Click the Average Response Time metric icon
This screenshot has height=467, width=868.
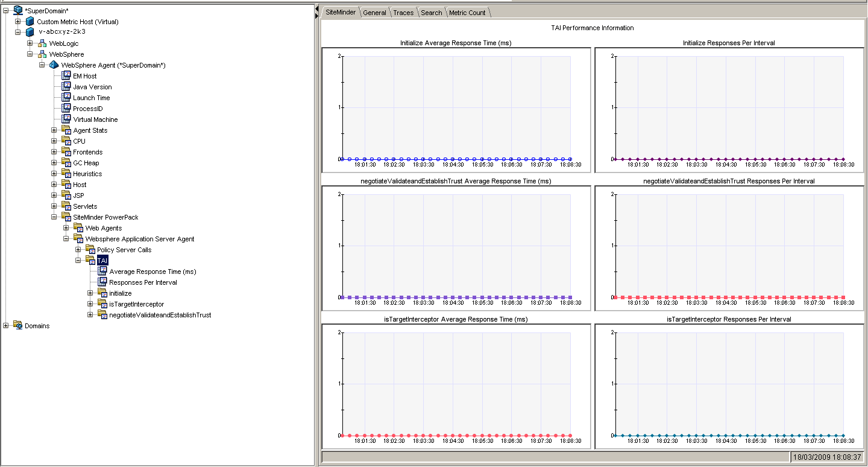pyautogui.click(x=102, y=271)
